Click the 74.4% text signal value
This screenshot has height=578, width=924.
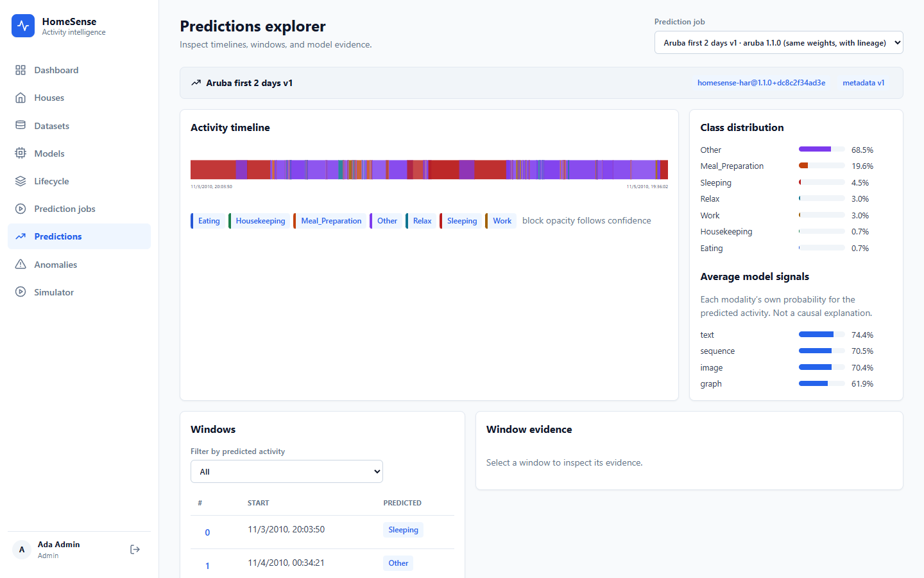(x=862, y=335)
